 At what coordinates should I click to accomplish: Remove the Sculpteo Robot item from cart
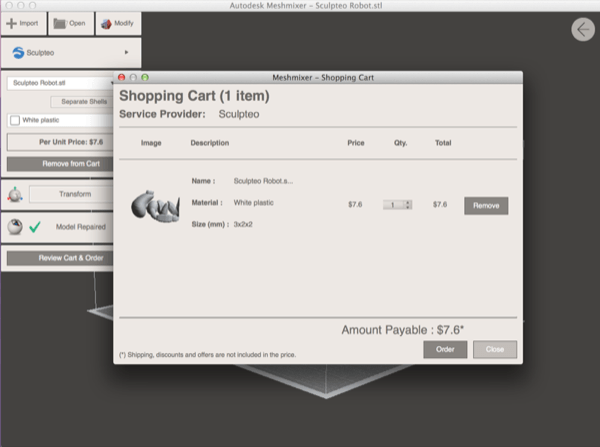(485, 205)
